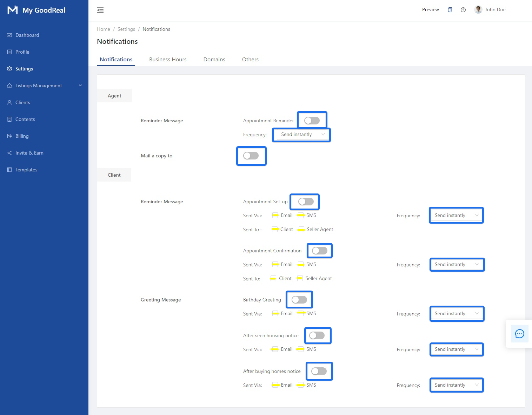Open Invite & Earn in the sidebar
532x415 pixels.
(29, 153)
